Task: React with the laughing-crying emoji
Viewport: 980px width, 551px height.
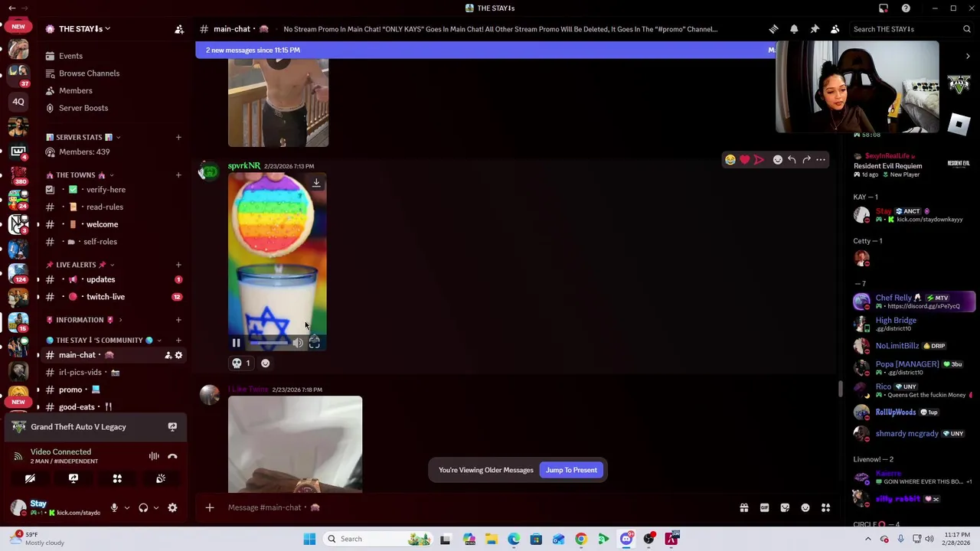Action: [730, 160]
